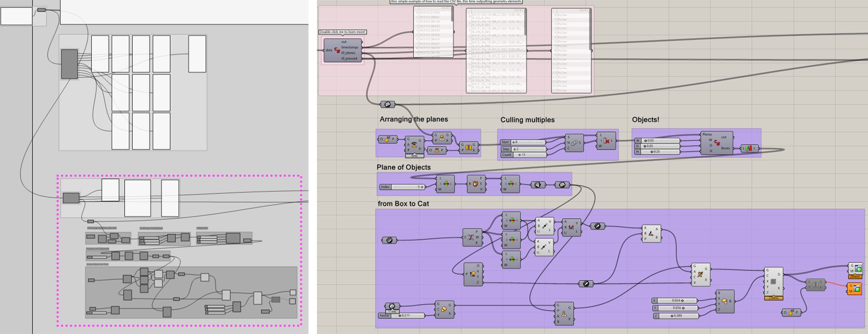This screenshot has height=334, width=868.
Task: Click the last parameter node in Plane of Objects
Action: (562, 184)
